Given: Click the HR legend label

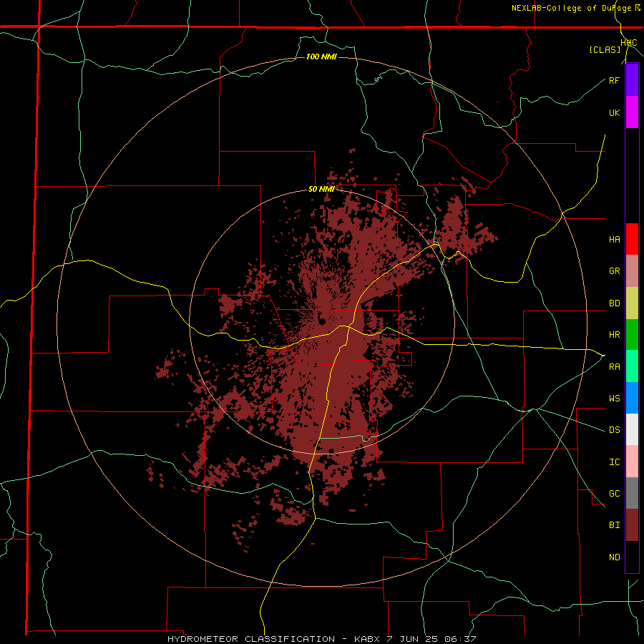Looking at the screenshot, I should click(x=614, y=335).
